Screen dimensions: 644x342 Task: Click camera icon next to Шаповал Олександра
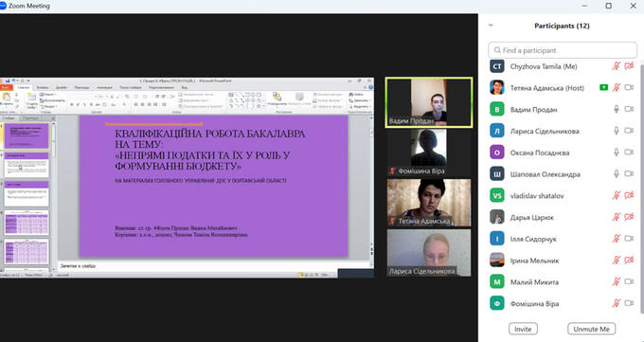click(629, 174)
